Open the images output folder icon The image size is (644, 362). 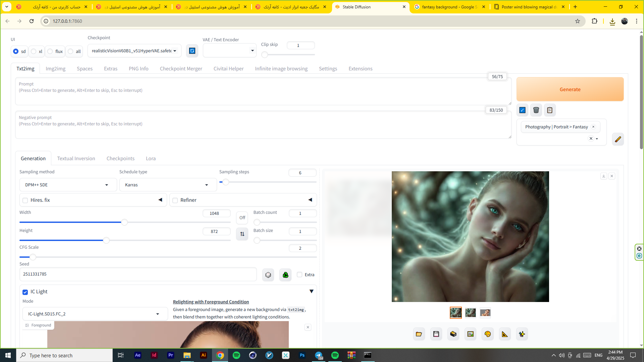[x=419, y=334]
